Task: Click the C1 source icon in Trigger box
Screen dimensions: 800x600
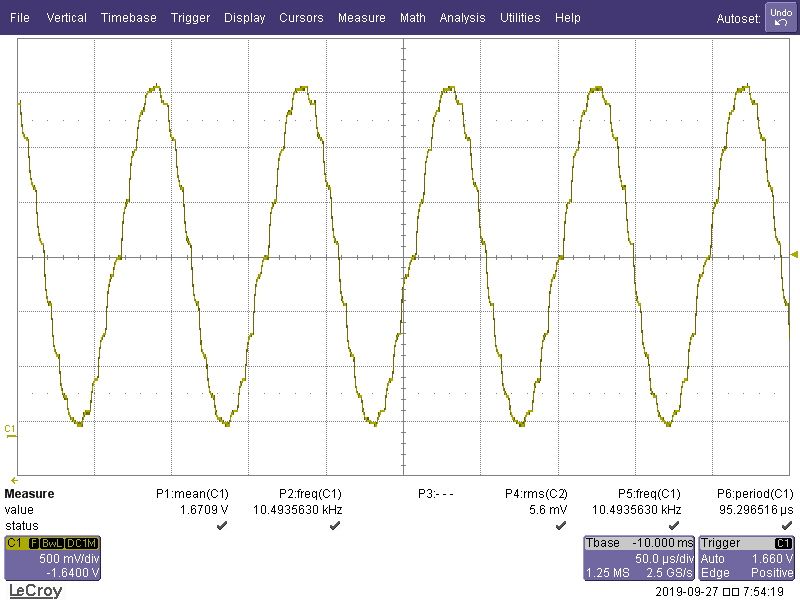Action: pos(786,544)
